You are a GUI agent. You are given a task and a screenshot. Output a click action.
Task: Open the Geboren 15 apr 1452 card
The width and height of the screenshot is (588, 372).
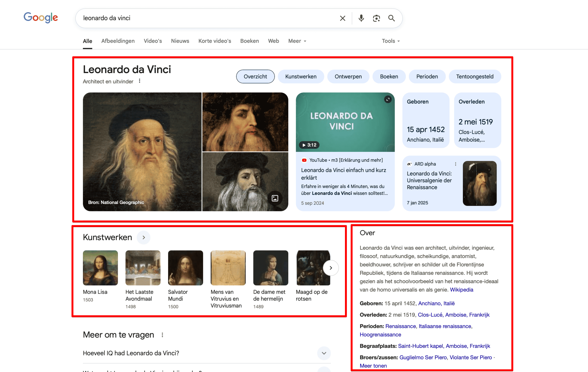(426, 120)
